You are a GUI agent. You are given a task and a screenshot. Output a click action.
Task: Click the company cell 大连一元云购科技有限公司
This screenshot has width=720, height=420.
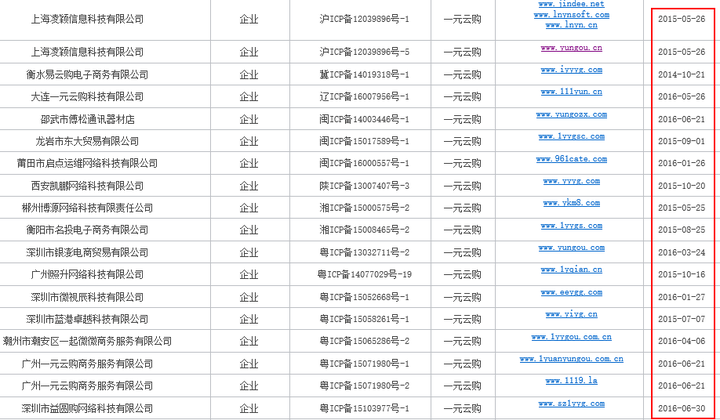[87, 96]
